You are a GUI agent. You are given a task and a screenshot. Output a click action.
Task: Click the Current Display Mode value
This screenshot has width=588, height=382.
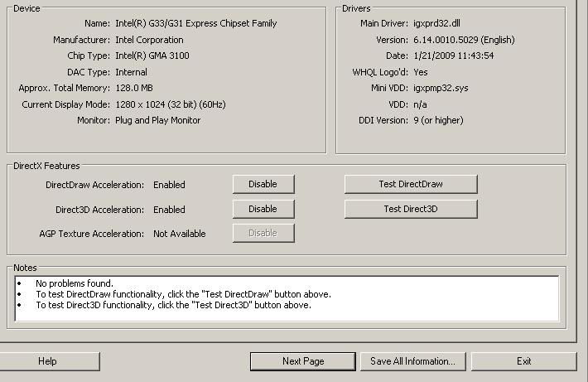point(170,104)
